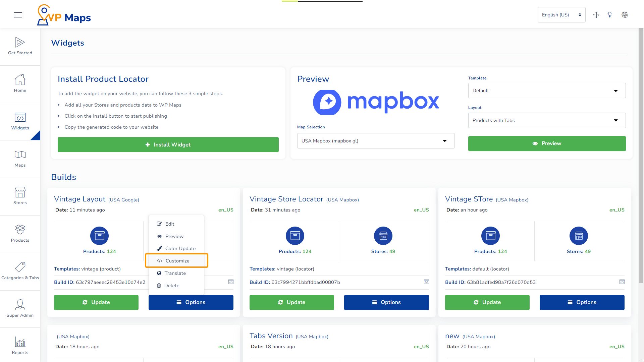This screenshot has width=644, height=362.
Task: Expand the Layout dropdown Products with Tabs
Action: 547,120
